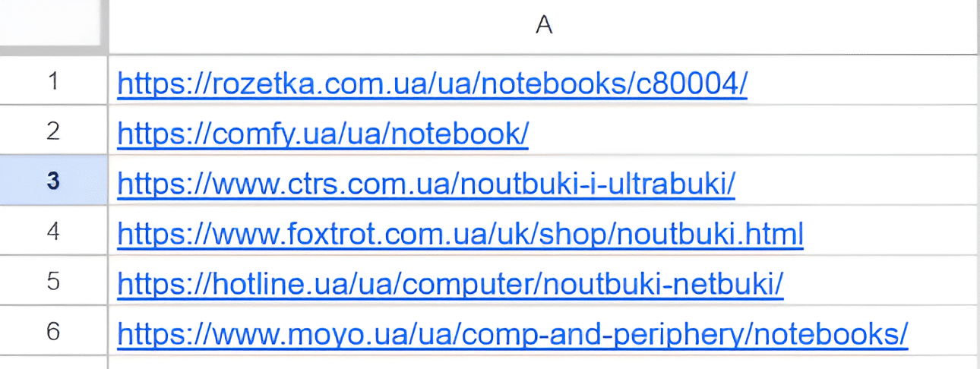Visit the hotline.ua noutbuki-netbuki link
The image size is (980, 369).
450,284
